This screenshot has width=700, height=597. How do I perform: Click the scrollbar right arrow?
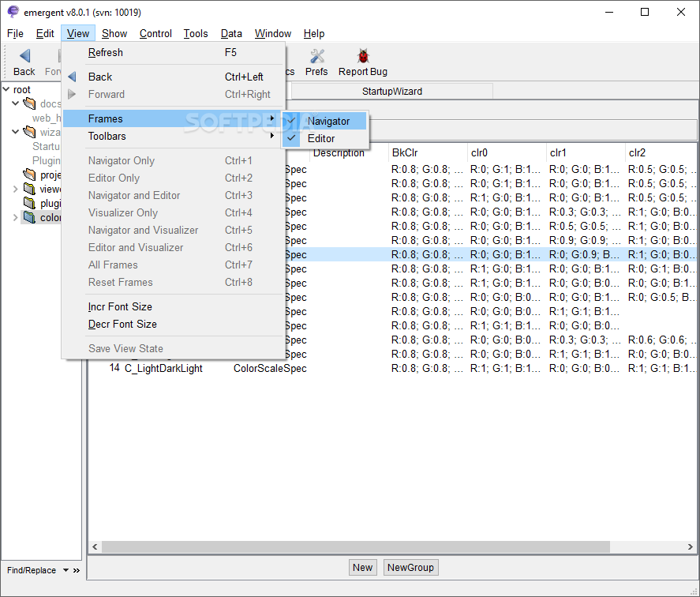[x=691, y=546]
